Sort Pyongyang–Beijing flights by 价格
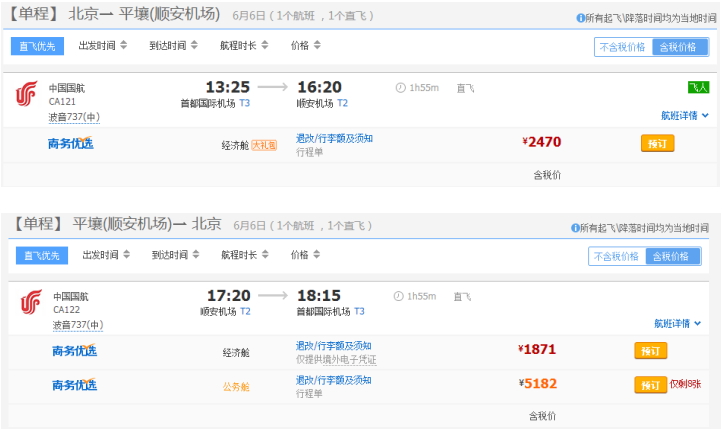Screen dimensions: 723x429 point(305,255)
